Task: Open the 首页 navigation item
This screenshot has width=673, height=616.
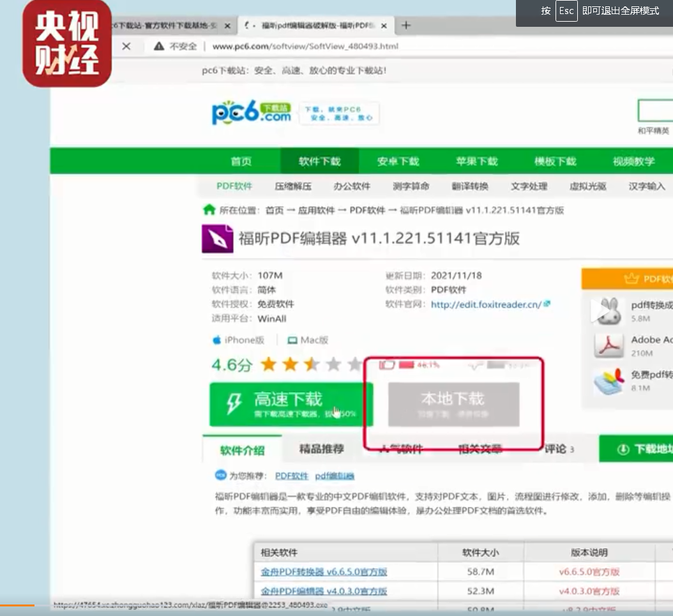Action: coord(241,162)
